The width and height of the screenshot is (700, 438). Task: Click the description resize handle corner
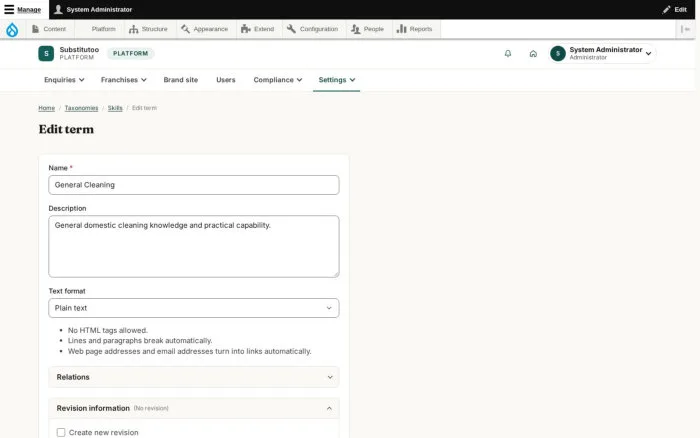tap(336, 274)
